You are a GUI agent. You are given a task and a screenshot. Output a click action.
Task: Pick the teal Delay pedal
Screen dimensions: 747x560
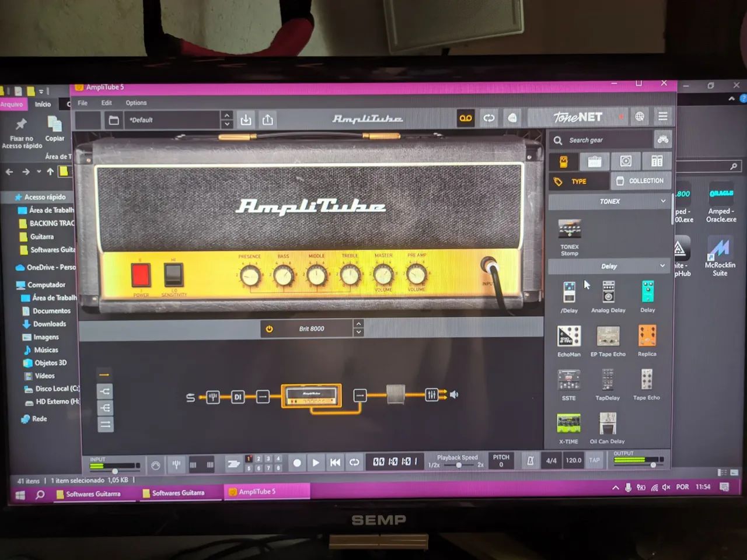tap(648, 292)
